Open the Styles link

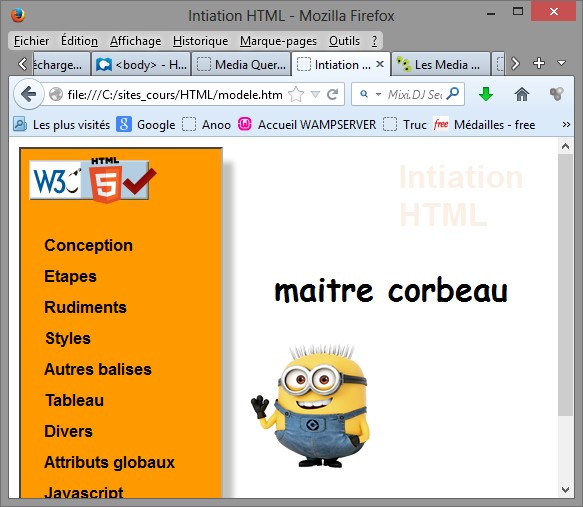click(68, 339)
